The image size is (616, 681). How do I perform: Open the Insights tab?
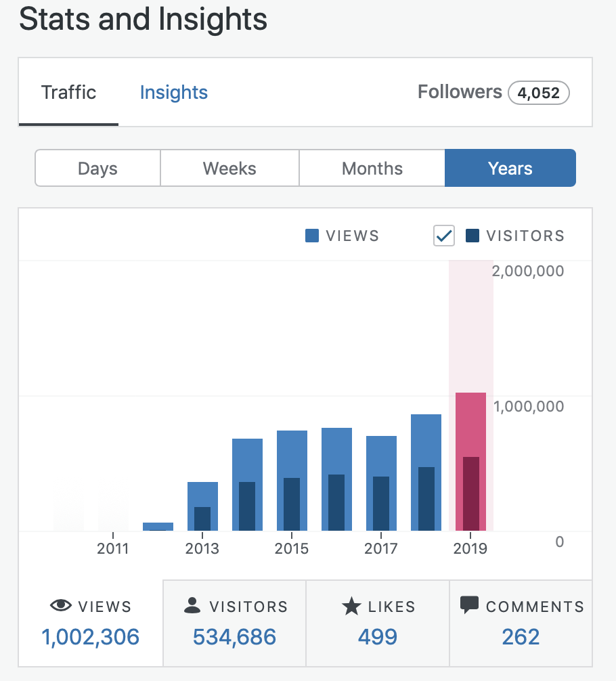point(173,92)
